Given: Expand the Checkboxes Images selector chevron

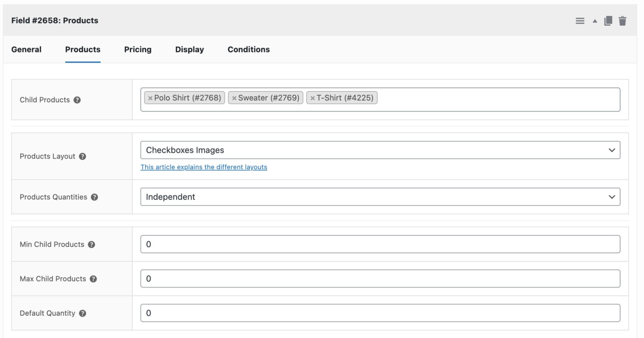Looking at the screenshot, I should [x=612, y=150].
